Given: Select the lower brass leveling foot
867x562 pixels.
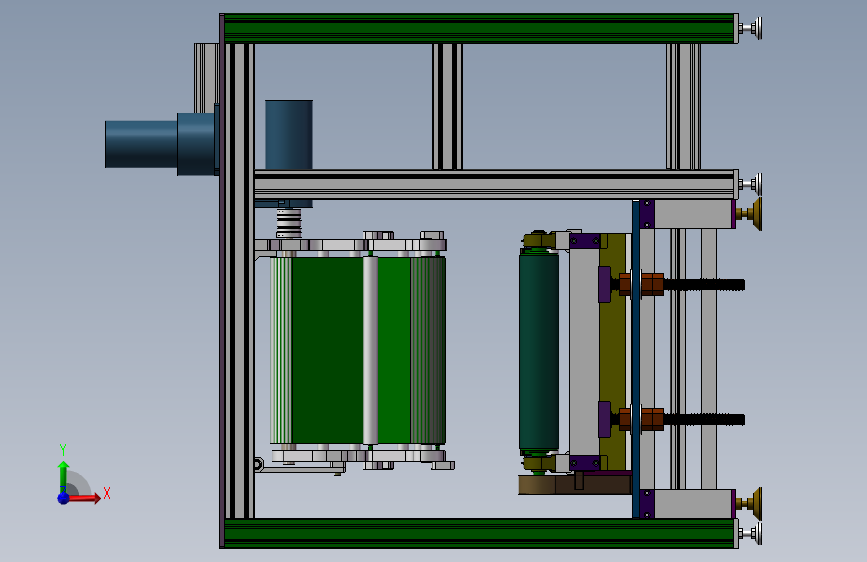Looking at the screenshot, I should (750, 503).
